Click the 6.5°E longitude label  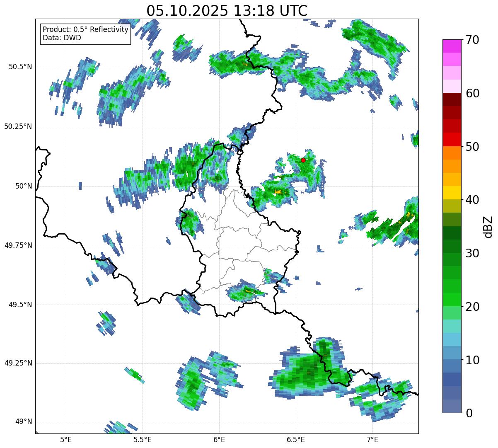(296, 439)
